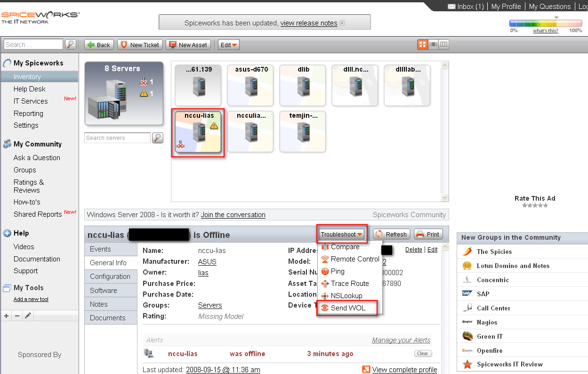
Task: Click the View complete profile icon
Action: pos(366,370)
